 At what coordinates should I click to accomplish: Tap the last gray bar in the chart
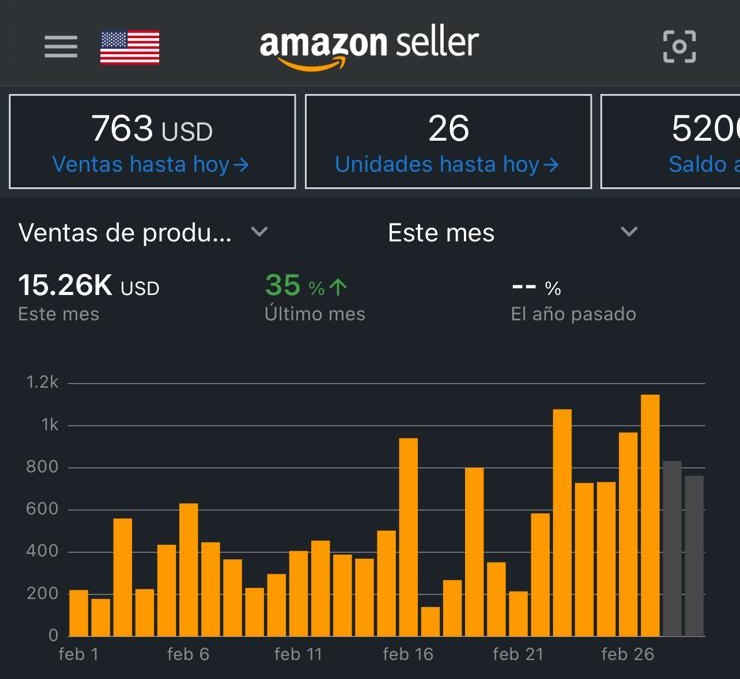694,556
